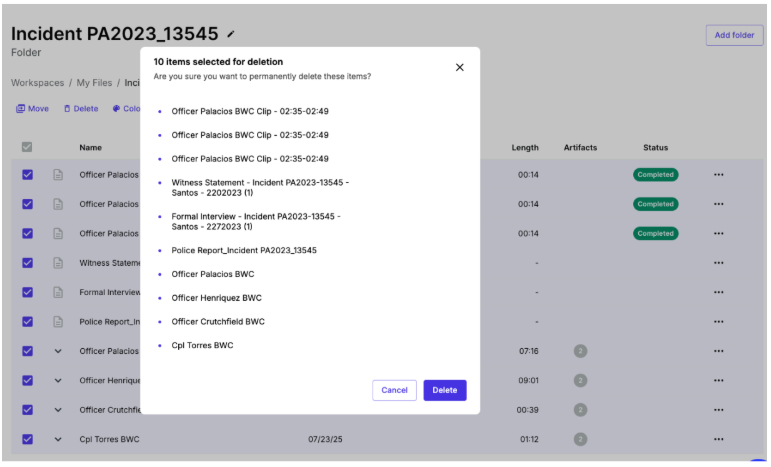
Task: Uncheck the Officer Crutchfield row checkbox
Action: click(28, 410)
